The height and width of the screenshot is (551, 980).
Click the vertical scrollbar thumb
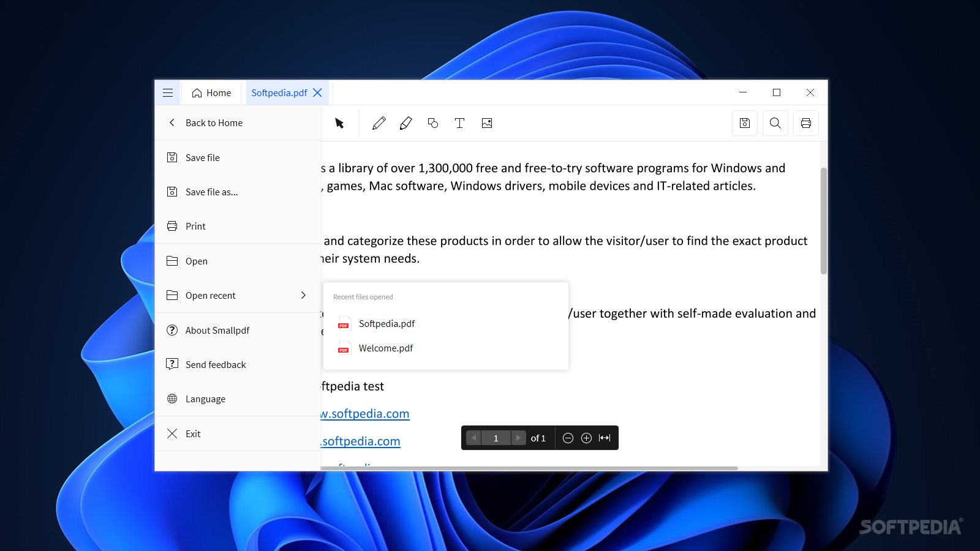pyautogui.click(x=824, y=220)
